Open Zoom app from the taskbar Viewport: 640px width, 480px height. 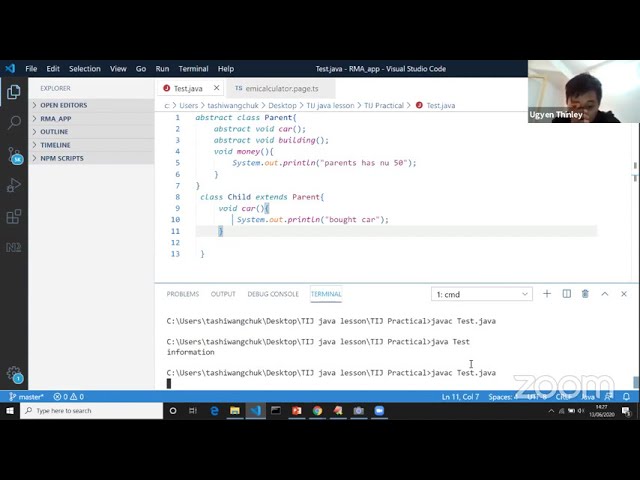click(x=379, y=411)
